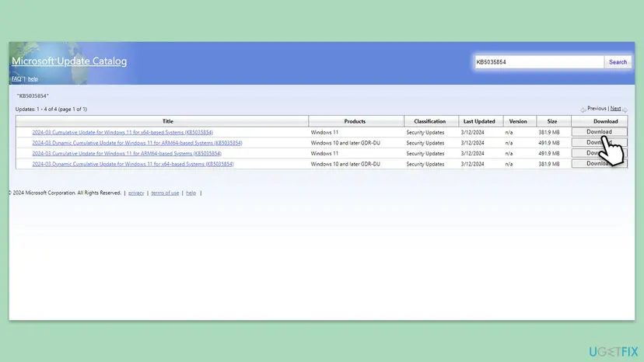Open the privacy link in footer
The image size is (644, 362).
[x=136, y=193]
